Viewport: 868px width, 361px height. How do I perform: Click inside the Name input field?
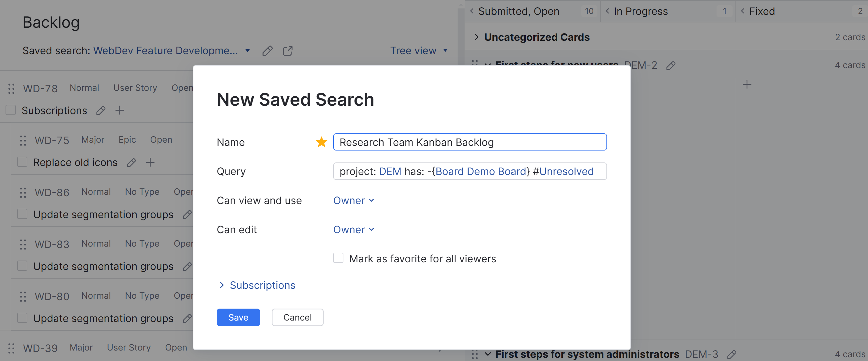470,142
